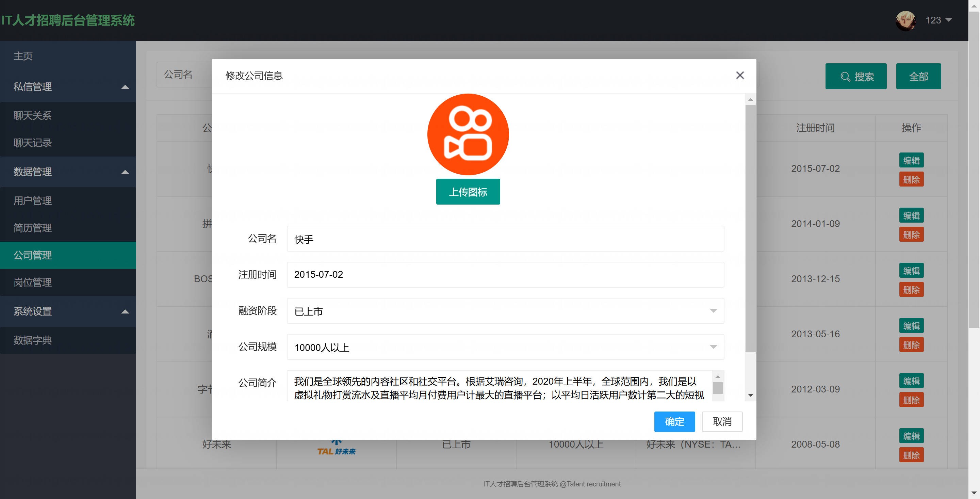Click 删除 for the 2013-05-16 row
The image size is (980, 499).
(911, 345)
